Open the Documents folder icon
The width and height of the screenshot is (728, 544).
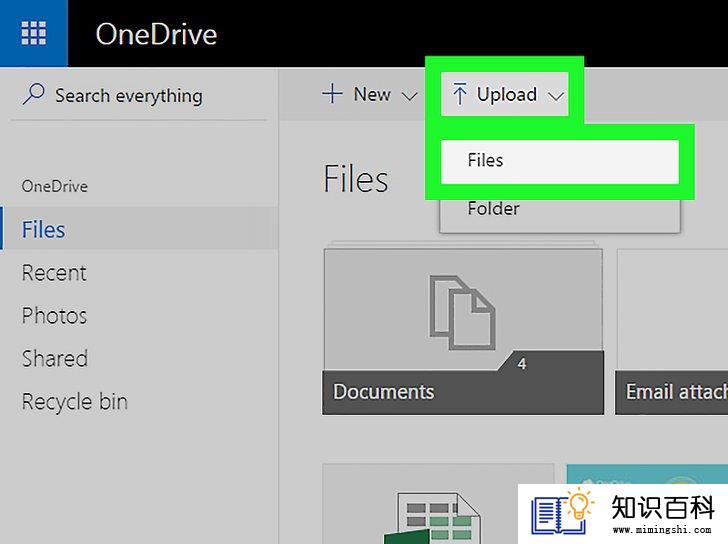tap(462, 313)
